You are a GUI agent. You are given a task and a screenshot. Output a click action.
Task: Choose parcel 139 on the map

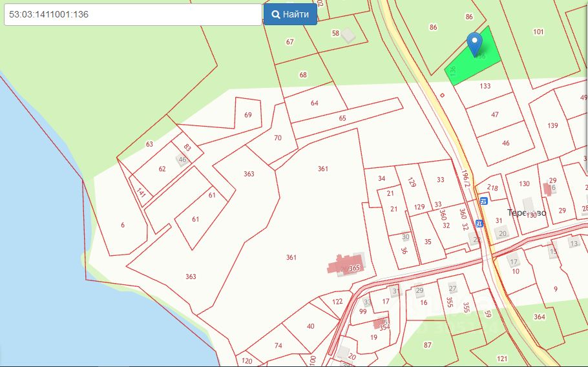click(551, 125)
